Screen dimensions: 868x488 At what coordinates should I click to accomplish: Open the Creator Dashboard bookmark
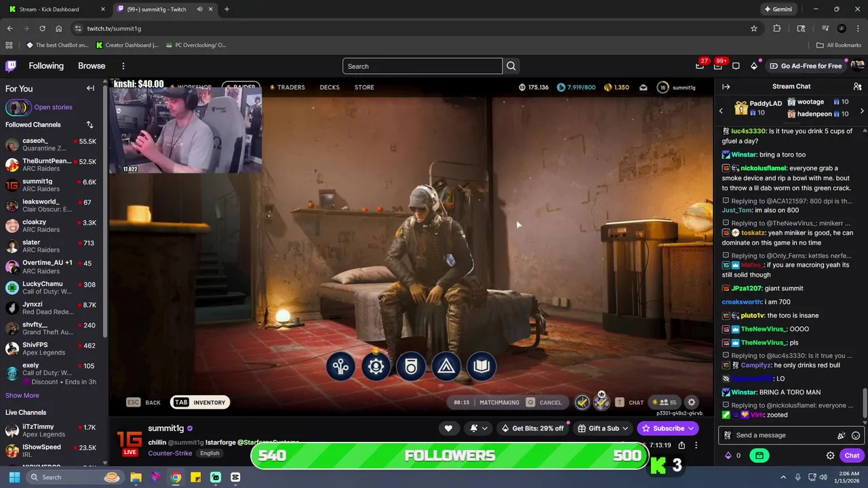[x=127, y=45]
